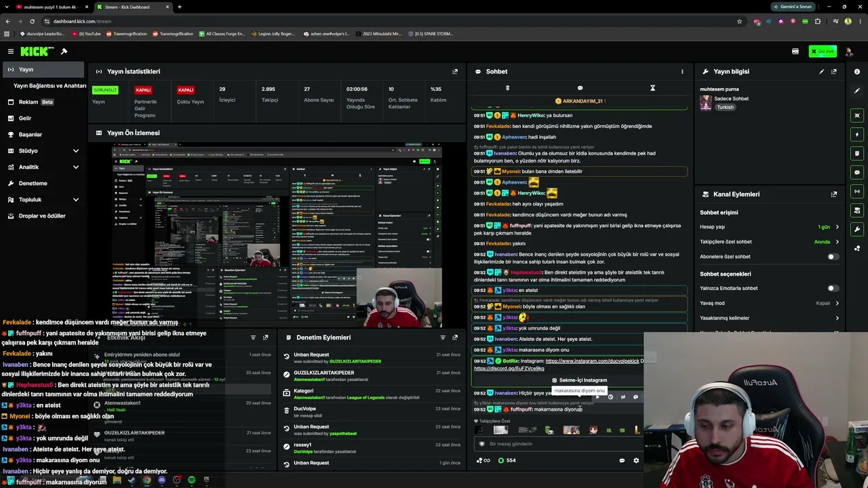Open Başarılar in the sidebar

[43, 134]
